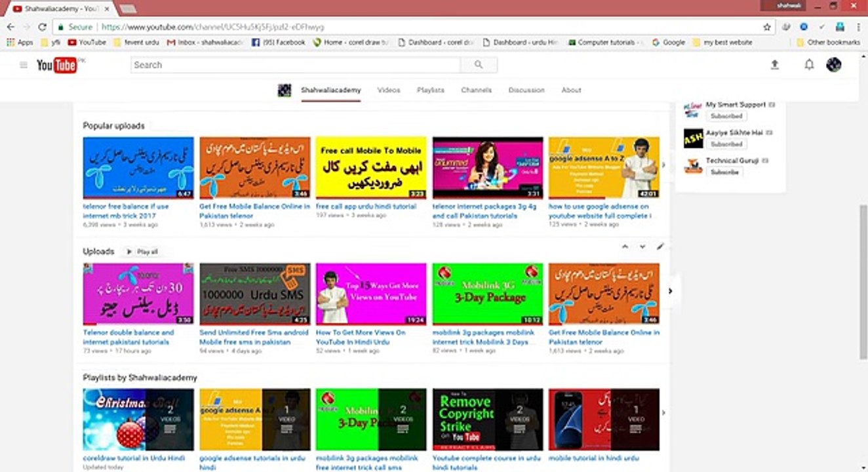Move the Uploads section up

625,246
